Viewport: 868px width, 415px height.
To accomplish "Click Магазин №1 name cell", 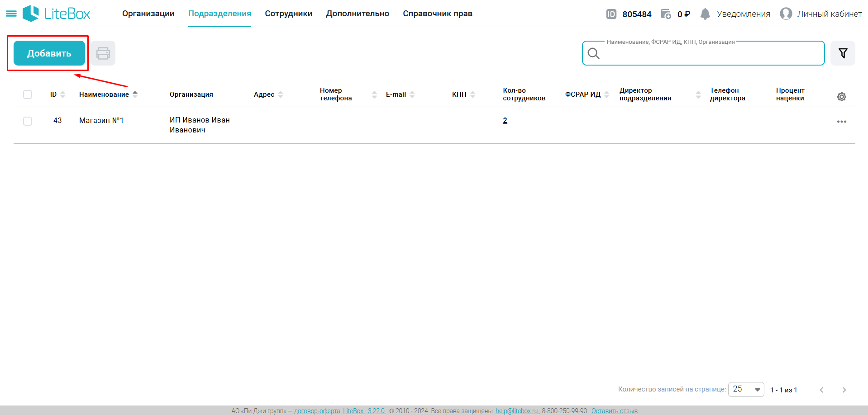I will pyautogui.click(x=101, y=120).
